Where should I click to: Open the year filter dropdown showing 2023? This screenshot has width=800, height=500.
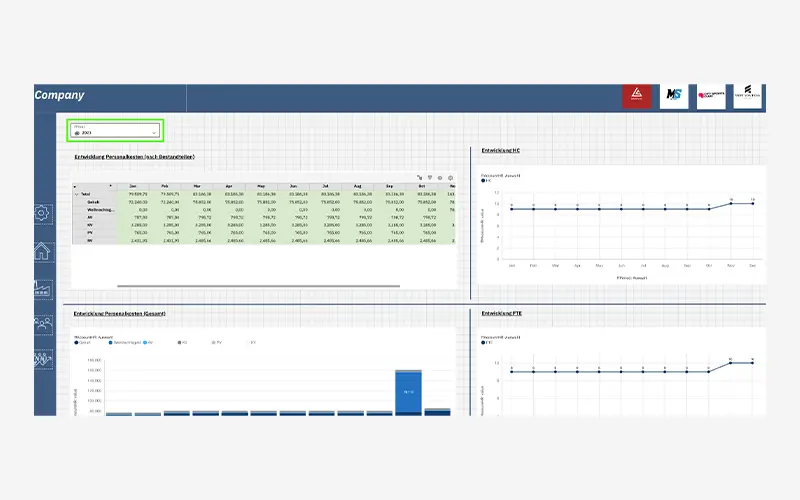[x=113, y=131]
